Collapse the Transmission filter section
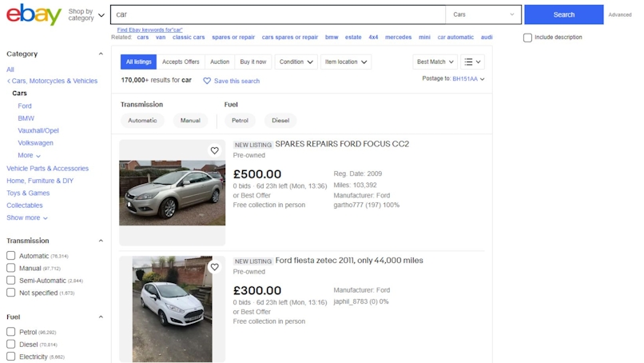This screenshot has width=644, height=363. (x=101, y=241)
